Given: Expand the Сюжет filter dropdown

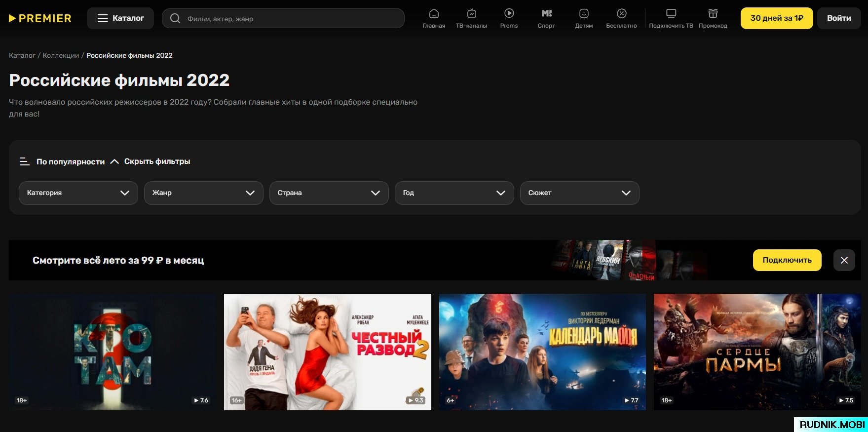Looking at the screenshot, I should click(x=580, y=193).
